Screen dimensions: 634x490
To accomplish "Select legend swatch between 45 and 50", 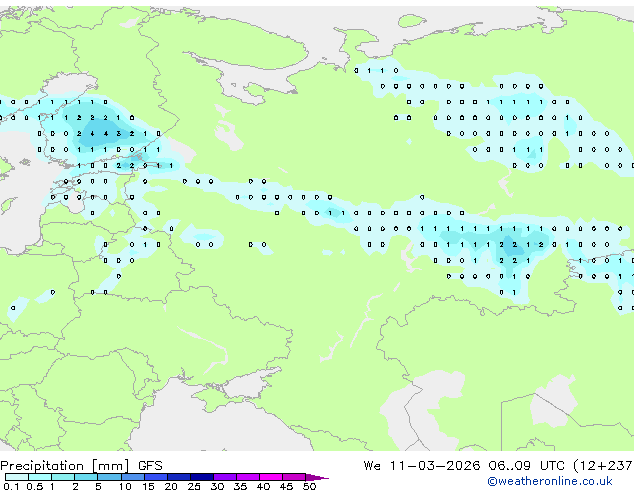I will pyautogui.click(x=294, y=477).
